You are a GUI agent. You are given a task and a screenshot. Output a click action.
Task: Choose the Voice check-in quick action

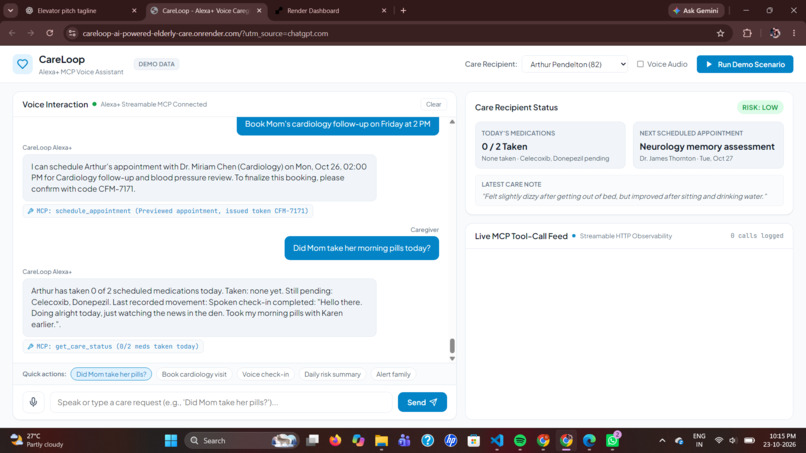[x=265, y=374]
